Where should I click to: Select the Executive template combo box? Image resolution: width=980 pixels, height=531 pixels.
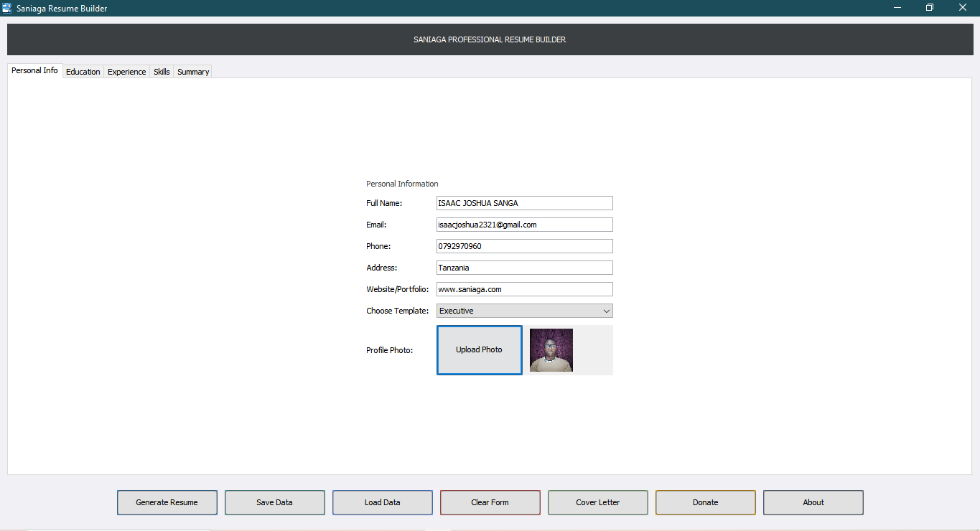click(524, 311)
